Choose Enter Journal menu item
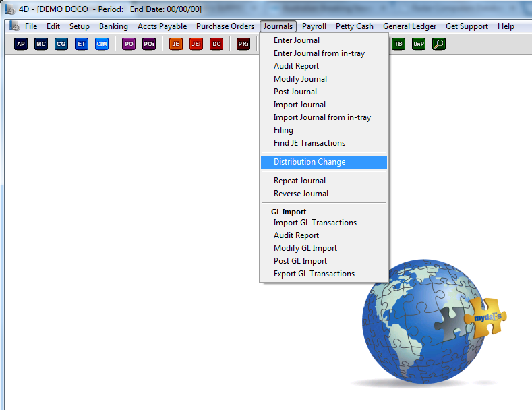 [324, 40]
